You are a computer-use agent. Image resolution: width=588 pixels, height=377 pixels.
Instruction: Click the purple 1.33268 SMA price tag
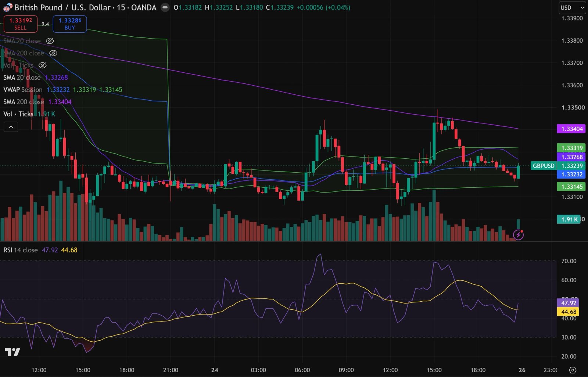click(571, 157)
